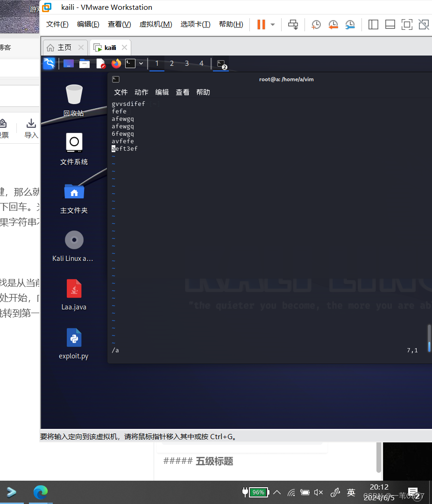Open Microsoft Edge from taskbar
This screenshot has width=432, height=504.
click(x=41, y=492)
